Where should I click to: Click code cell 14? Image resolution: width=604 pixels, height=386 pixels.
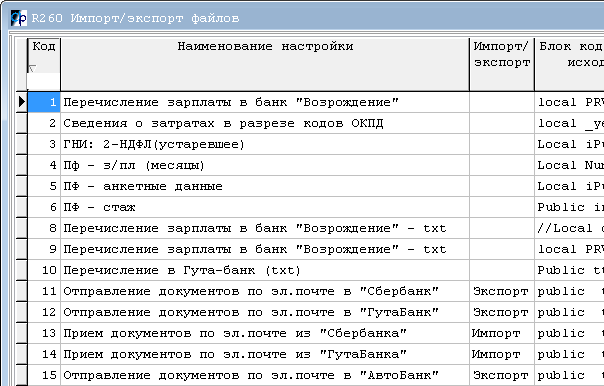pos(44,354)
